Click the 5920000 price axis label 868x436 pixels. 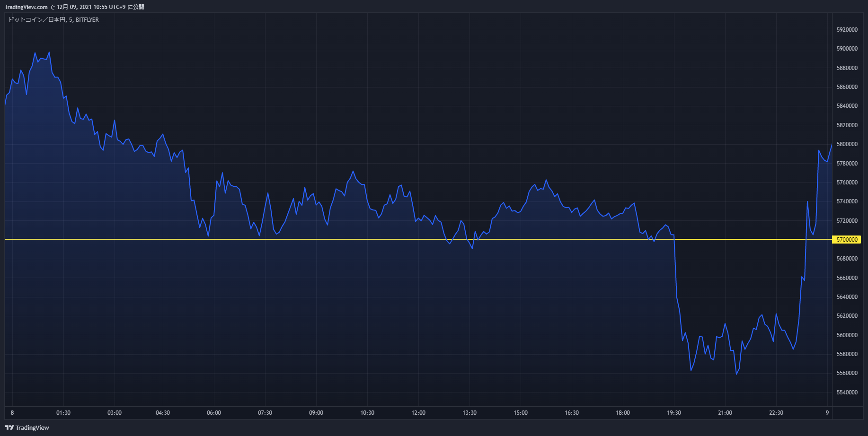pos(847,30)
